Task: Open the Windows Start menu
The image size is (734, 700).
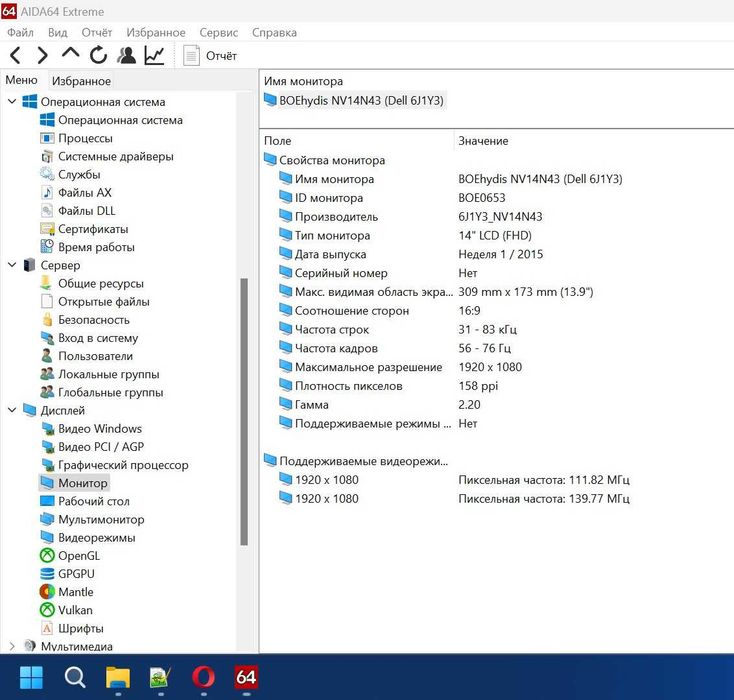Action: 31,678
